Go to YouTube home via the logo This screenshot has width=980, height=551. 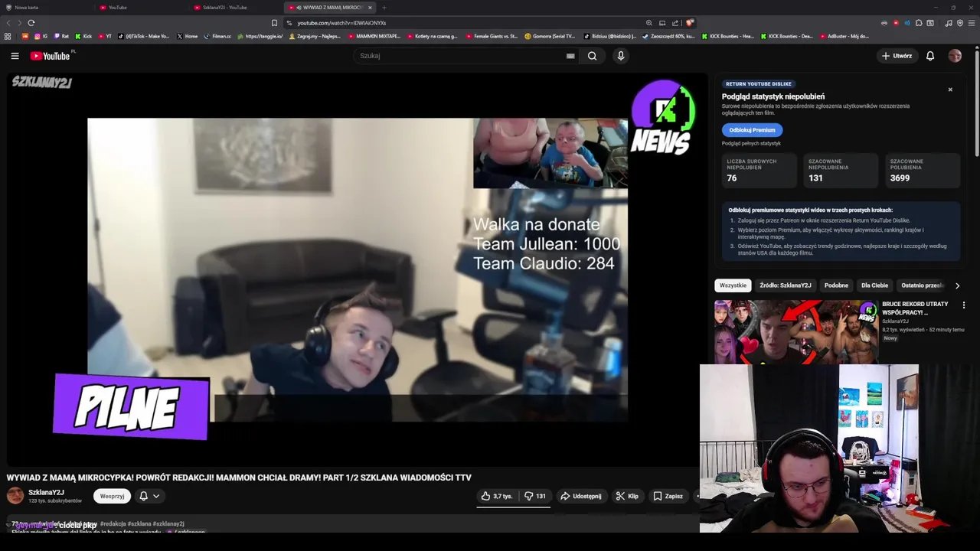pos(50,56)
